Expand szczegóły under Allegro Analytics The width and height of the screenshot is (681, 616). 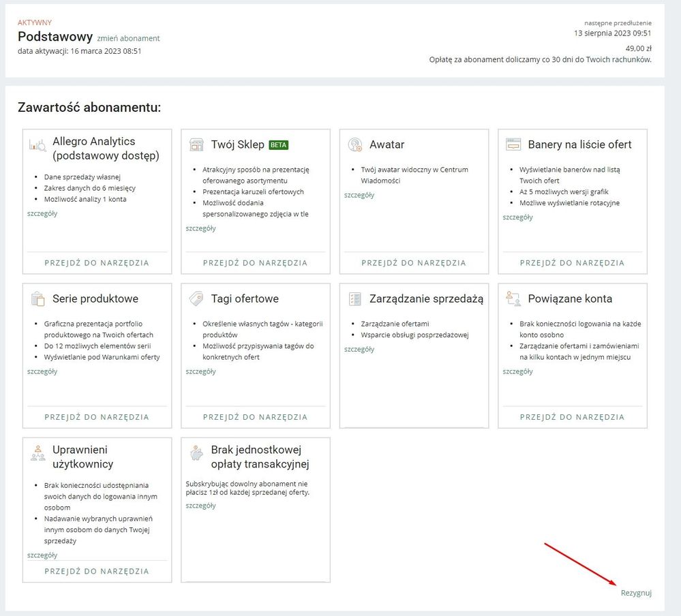pyautogui.click(x=42, y=213)
